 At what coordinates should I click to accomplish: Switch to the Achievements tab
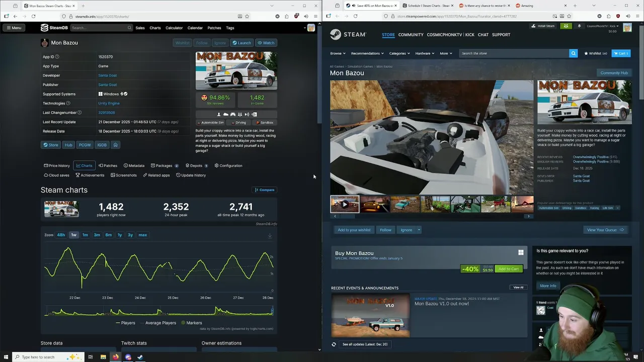click(x=90, y=175)
